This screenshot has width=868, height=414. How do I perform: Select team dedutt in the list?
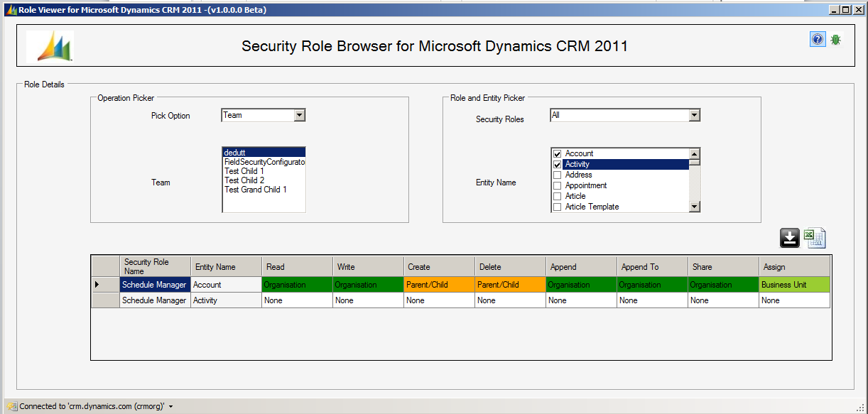click(264, 152)
